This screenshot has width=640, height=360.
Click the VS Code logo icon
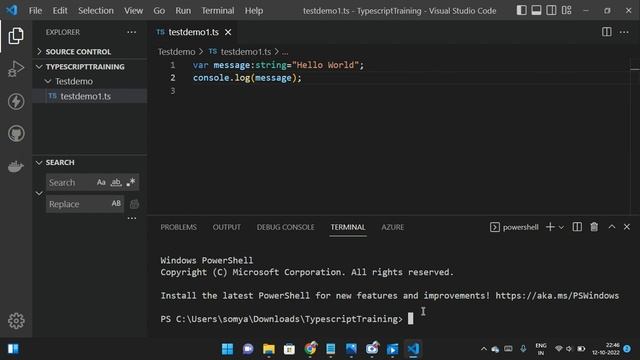point(12,10)
